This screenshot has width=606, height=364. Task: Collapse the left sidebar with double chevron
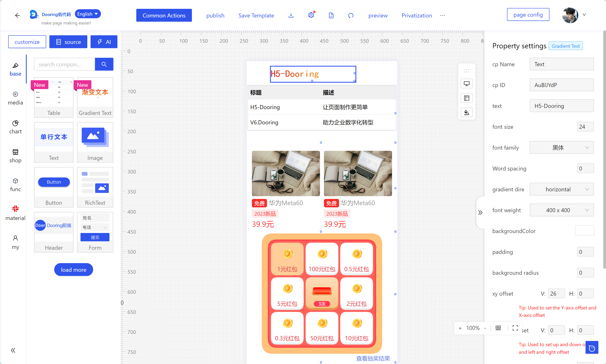pos(13,350)
